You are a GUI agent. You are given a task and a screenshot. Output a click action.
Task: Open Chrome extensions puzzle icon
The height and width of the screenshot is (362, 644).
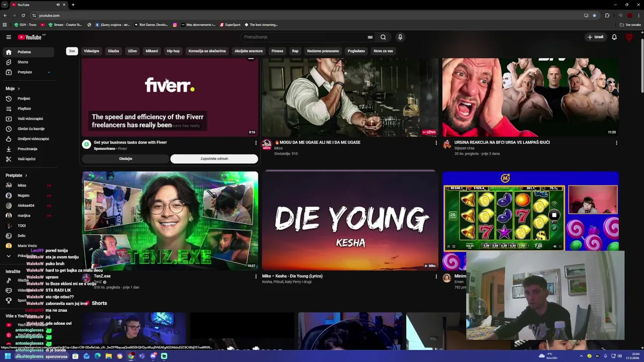coord(607,16)
